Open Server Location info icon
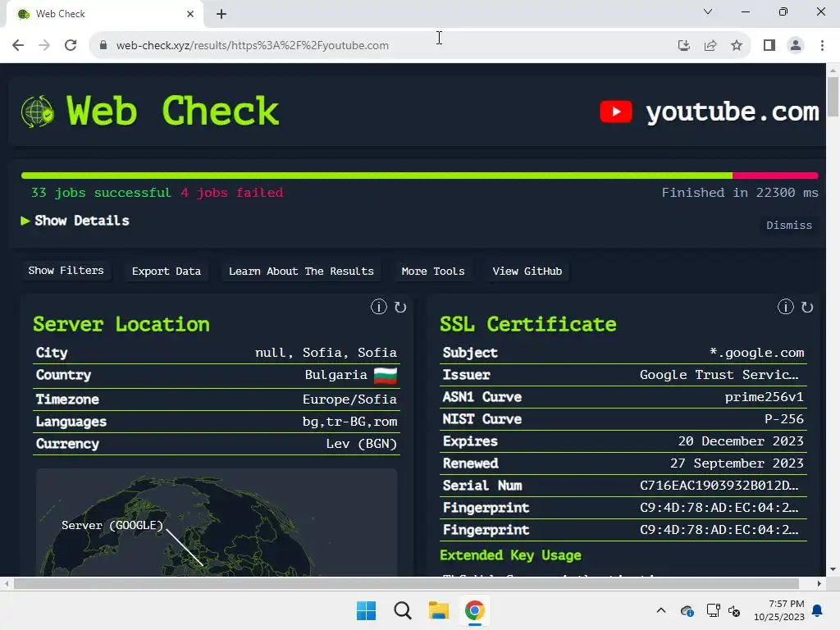Screen dimensions: 840x630 (379, 307)
